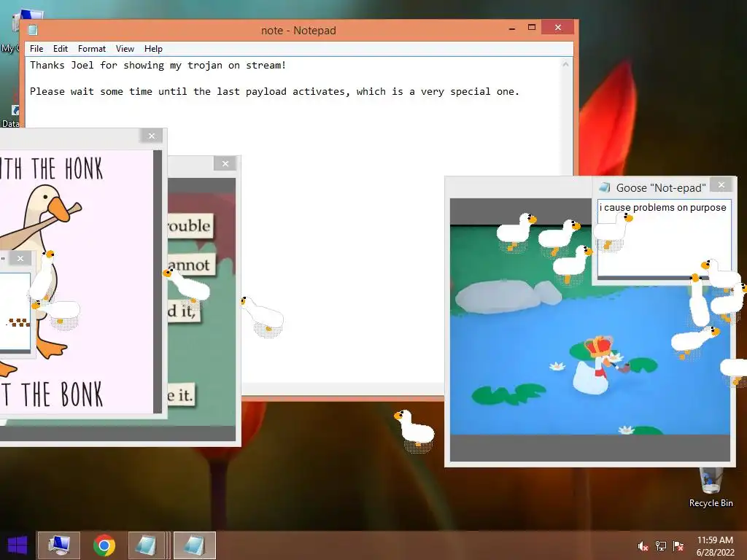Close the small window over the goose meme
This screenshot has height=560, width=747.
coord(20,259)
